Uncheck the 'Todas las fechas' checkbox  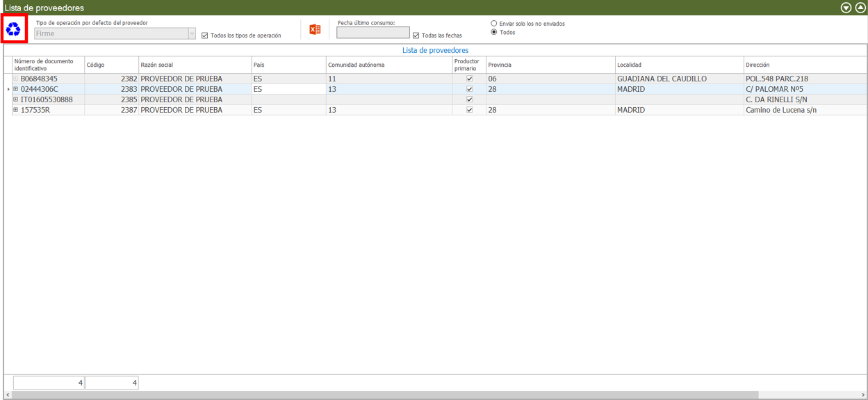pyautogui.click(x=416, y=35)
